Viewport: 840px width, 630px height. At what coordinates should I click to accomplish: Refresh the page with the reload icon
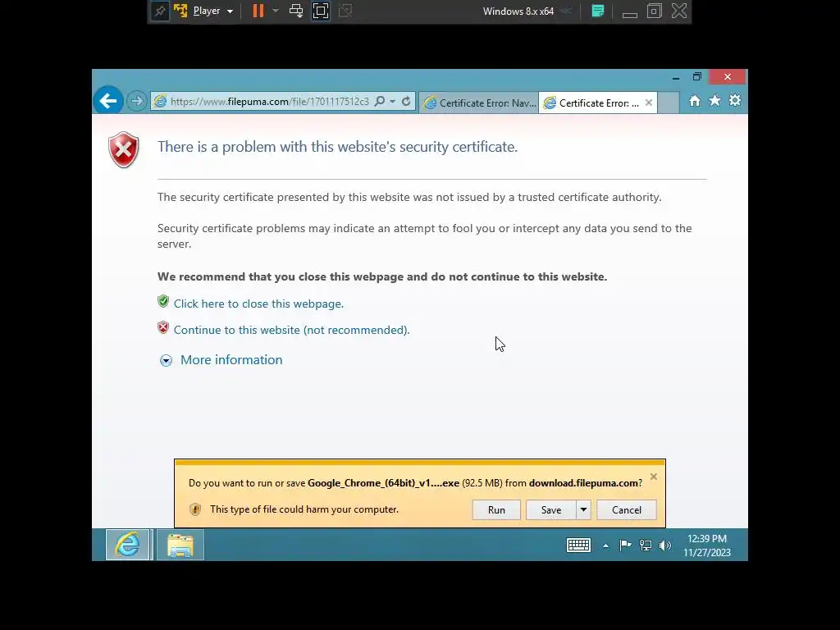(406, 101)
